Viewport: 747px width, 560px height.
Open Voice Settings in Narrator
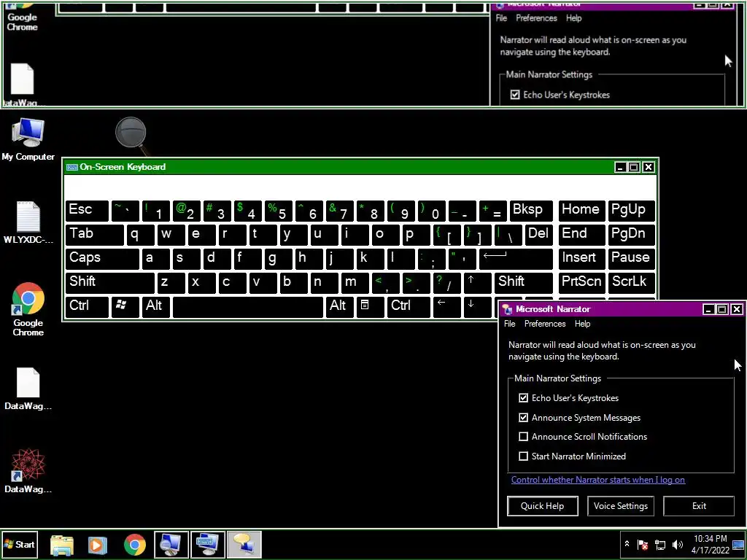620,506
